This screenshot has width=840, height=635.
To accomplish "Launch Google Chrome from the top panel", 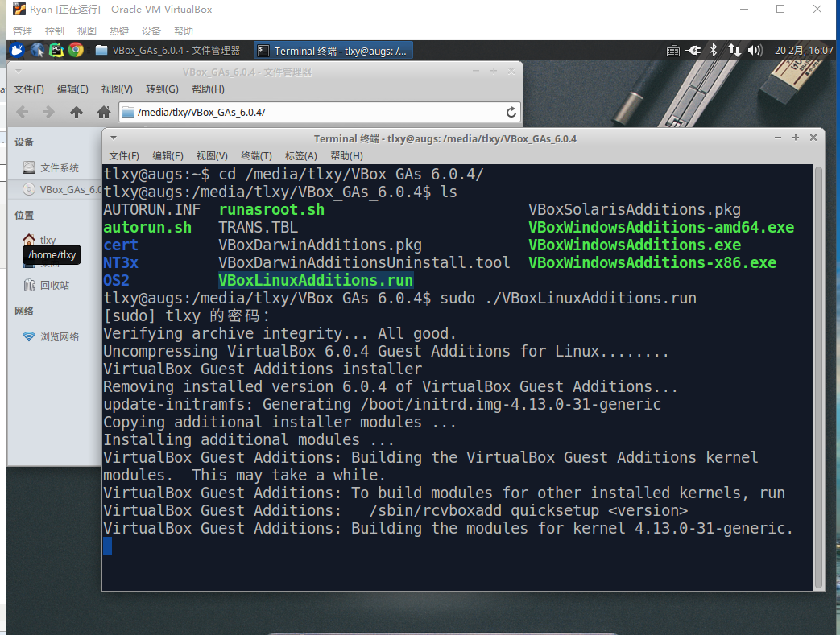I will [x=76, y=51].
